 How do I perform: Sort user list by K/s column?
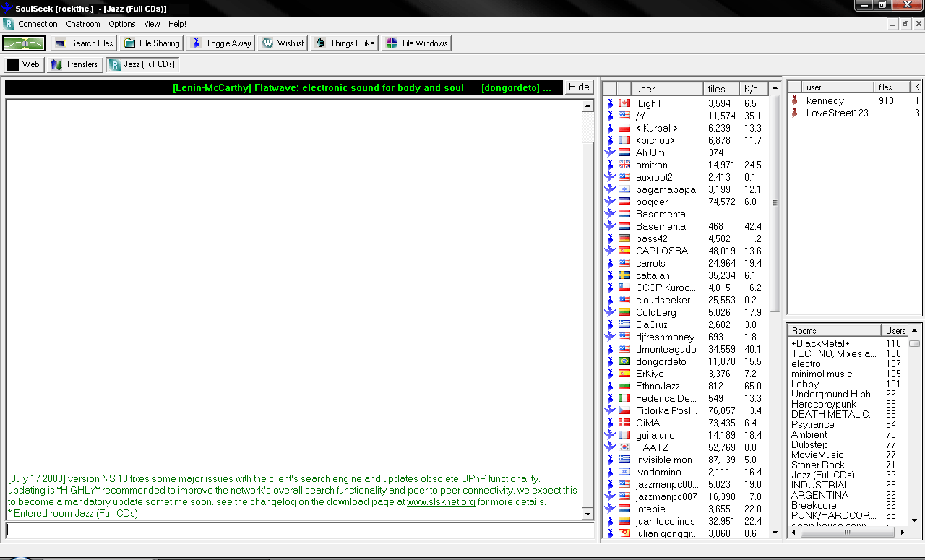click(754, 89)
